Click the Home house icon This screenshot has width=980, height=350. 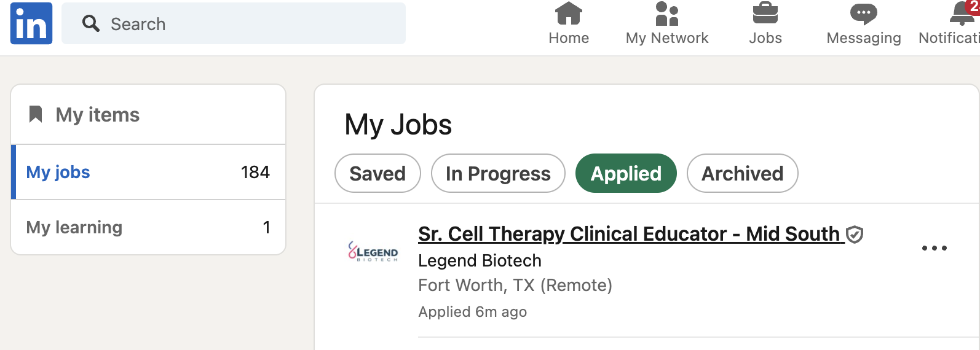point(569,14)
